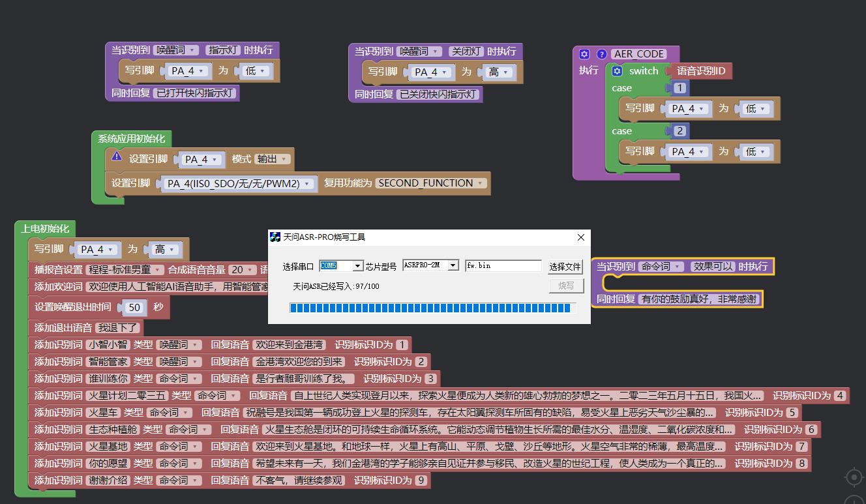Edit reply 不客气,请继续参观

point(298,481)
